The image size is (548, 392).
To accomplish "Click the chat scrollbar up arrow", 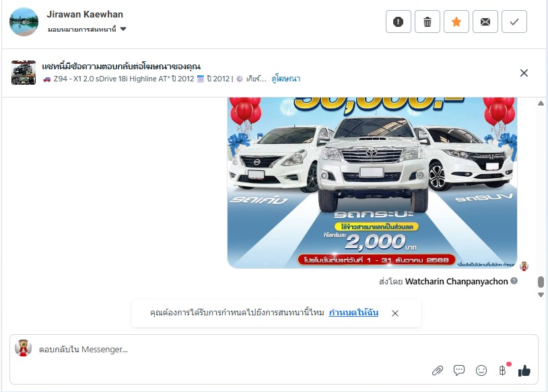I will [541, 104].
